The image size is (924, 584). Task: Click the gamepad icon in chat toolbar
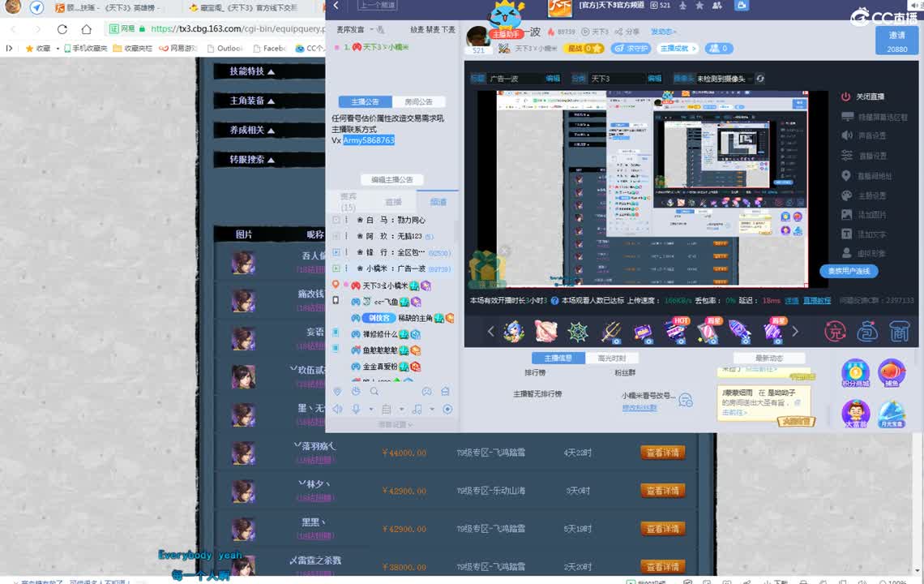coord(426,391)
